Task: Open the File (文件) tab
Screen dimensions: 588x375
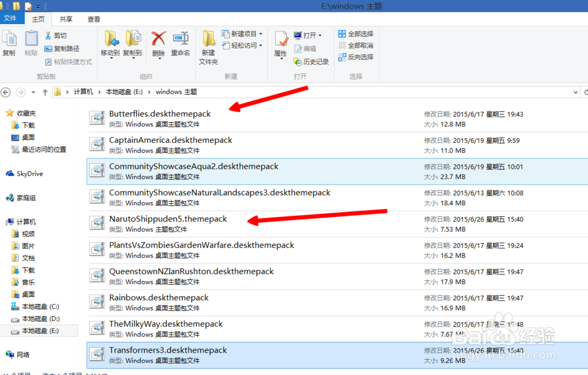Action: [x=10, y=18]
